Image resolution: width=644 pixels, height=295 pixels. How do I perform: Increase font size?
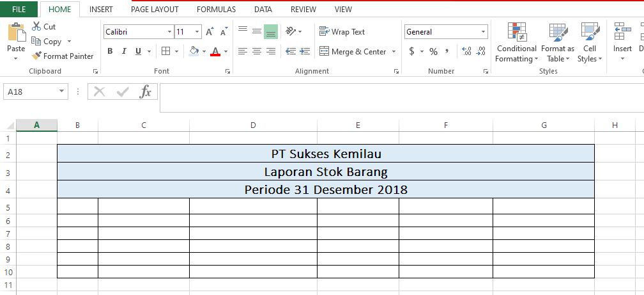tap(210, 32)
